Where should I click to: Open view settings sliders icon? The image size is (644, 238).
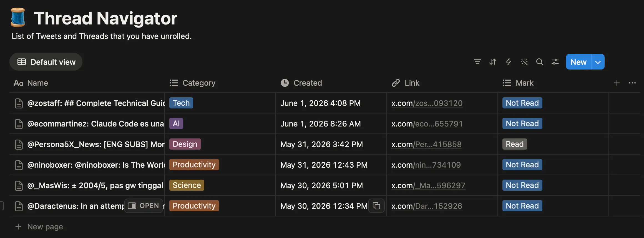555,62
